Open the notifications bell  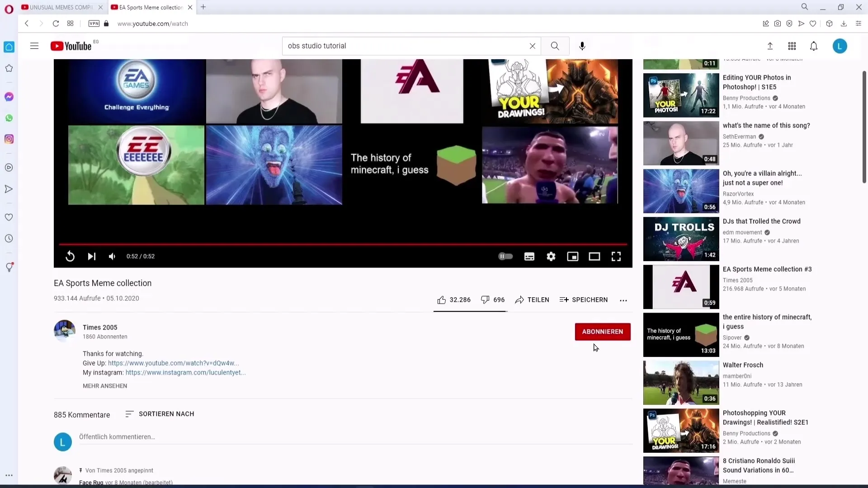pyautogui.click(x=814, y=46)
